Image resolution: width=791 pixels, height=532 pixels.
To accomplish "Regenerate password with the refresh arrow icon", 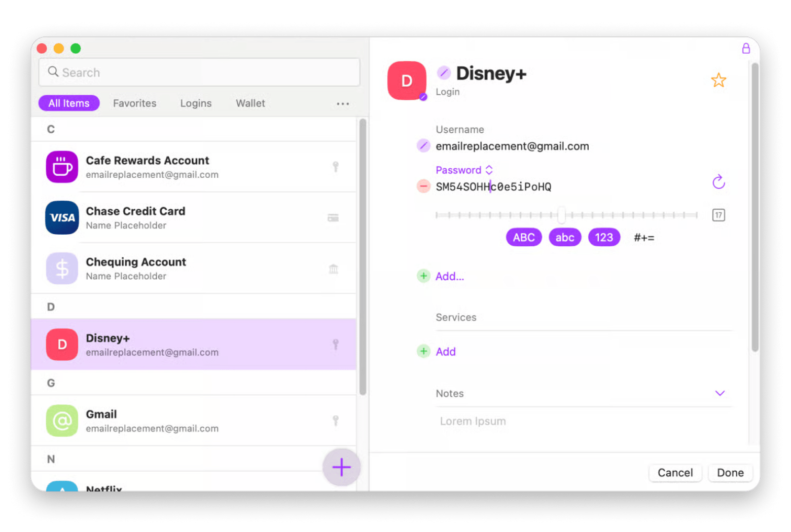I will (x=718, y=182).
